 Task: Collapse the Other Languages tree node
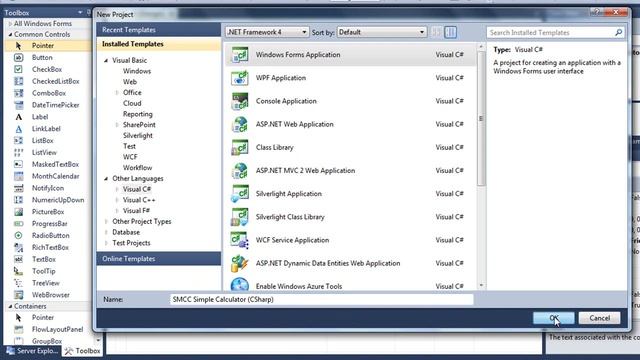(x=106, y=179)
